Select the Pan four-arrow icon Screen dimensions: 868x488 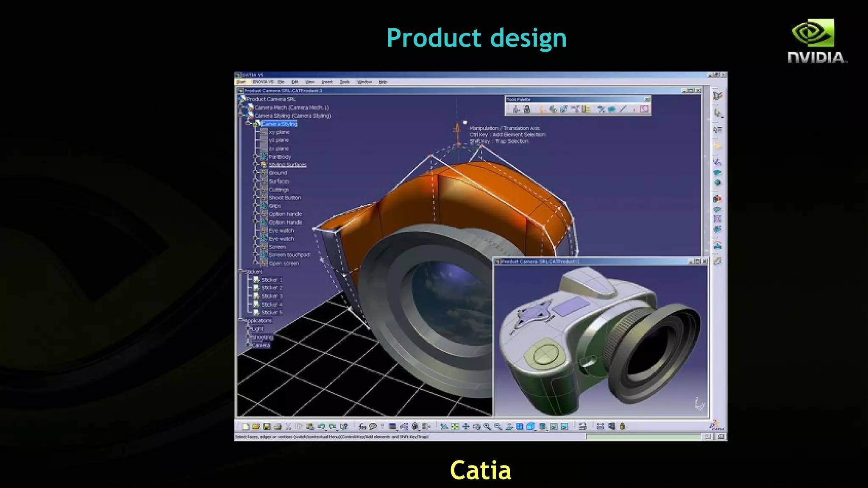pyautogui.click(x=465, y=426)
